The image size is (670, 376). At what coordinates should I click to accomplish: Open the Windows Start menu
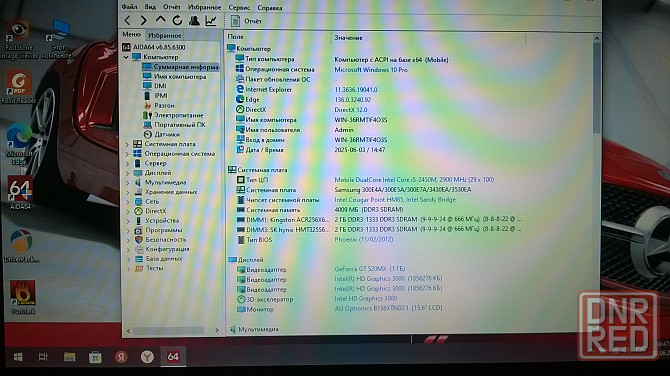18,357
